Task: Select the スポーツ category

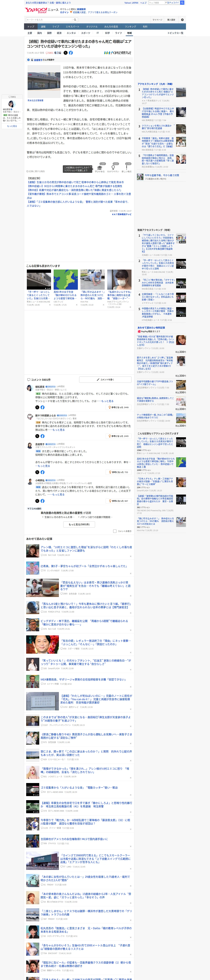Action: coord(86,33)
